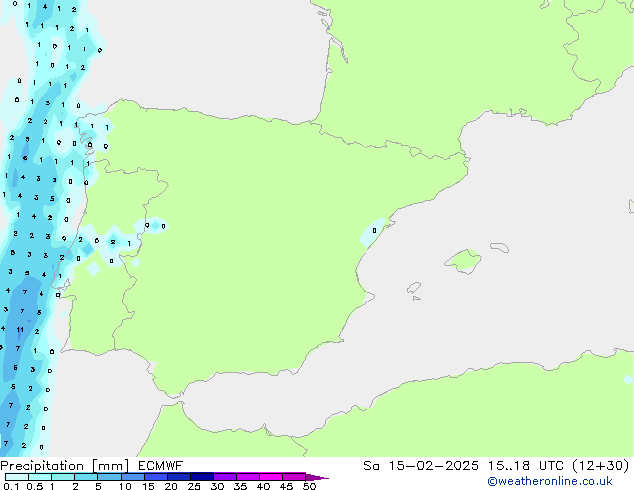Click the 0.1–0.5 mm palest legend swatch

coord(17,477)
